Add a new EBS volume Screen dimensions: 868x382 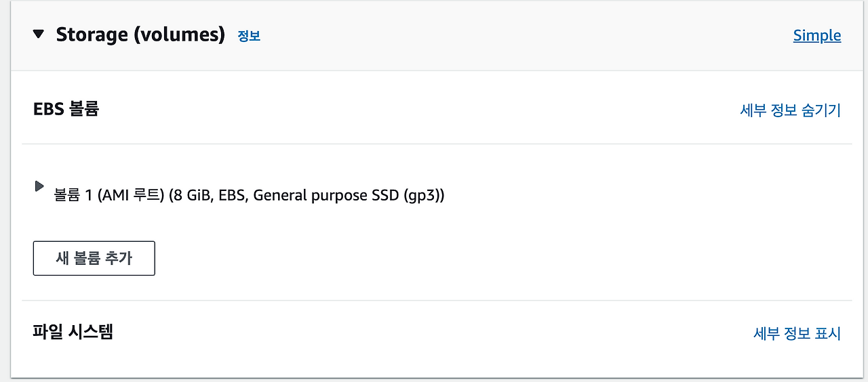click(94, 258)
